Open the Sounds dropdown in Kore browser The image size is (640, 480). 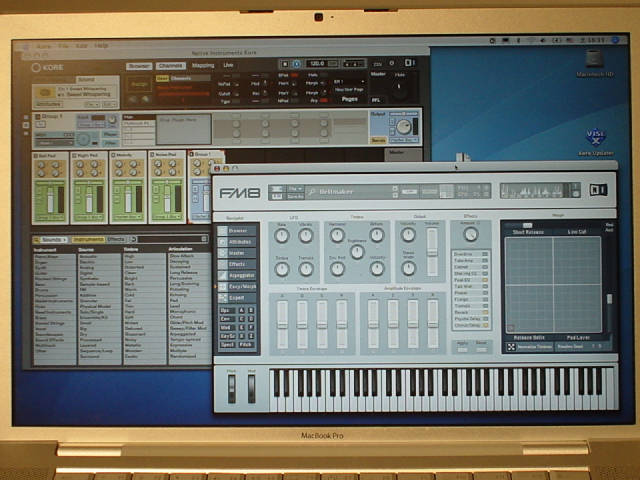click(x=53, y=240)
